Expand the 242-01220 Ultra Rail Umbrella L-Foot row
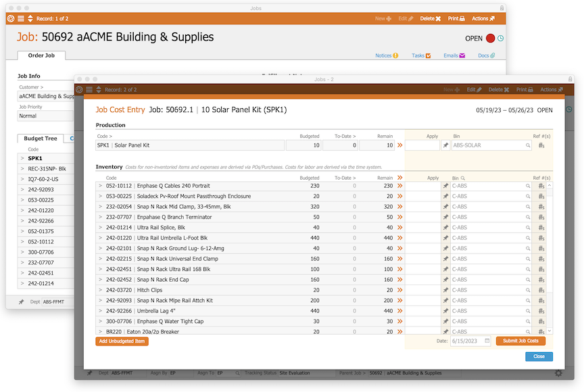584x392 pixels. [100, 238]
